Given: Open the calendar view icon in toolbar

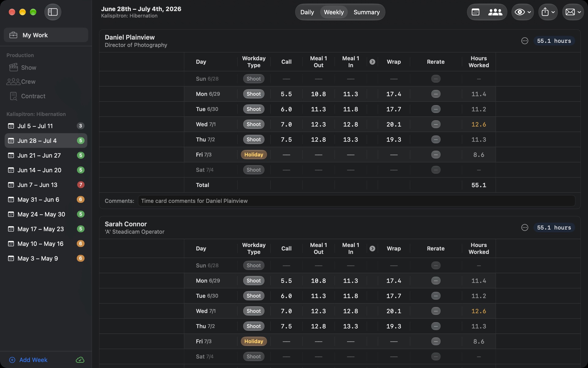Looking at the screenshot, I should (x=476, y=12).
